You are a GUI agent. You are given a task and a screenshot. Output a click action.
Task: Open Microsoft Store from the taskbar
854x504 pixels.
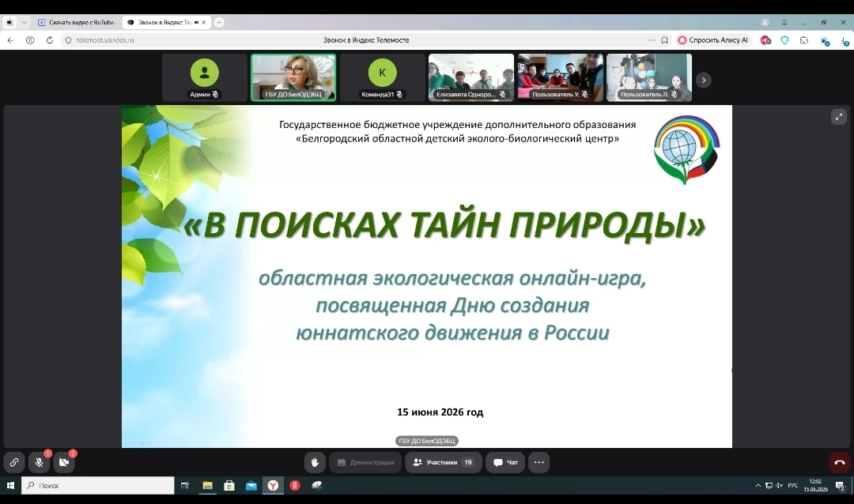(x=229, y=485)
